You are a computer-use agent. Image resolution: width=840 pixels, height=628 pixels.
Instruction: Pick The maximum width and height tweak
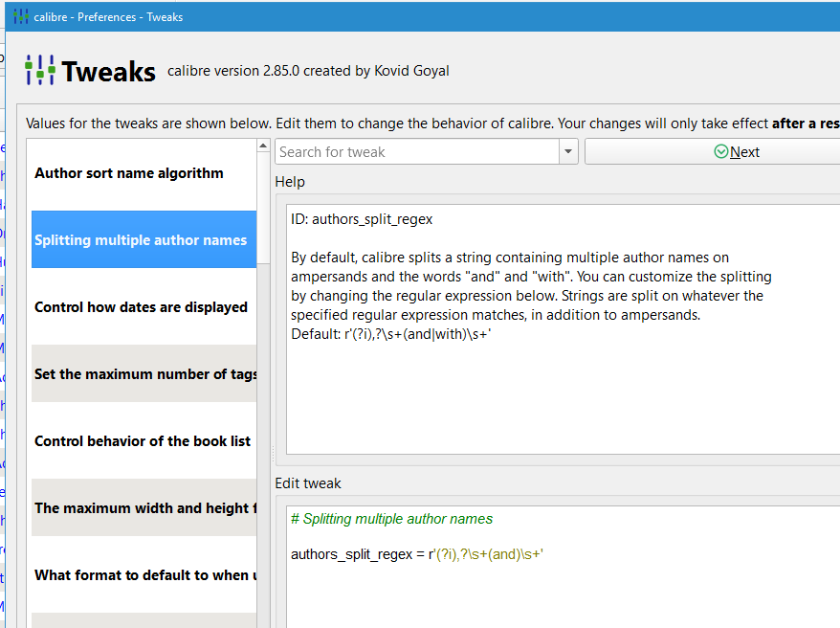pyautogui.click(x=144, y=508)
